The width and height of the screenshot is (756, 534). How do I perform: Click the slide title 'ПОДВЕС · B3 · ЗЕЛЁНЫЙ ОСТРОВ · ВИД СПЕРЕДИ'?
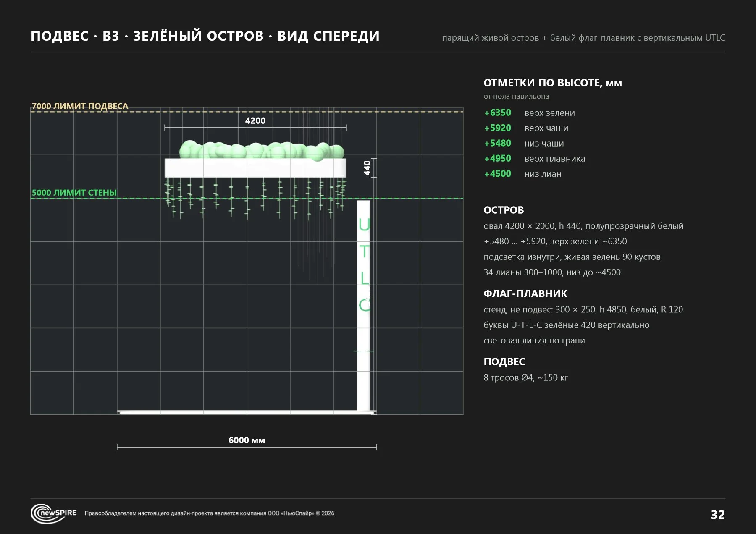point(205,36)
